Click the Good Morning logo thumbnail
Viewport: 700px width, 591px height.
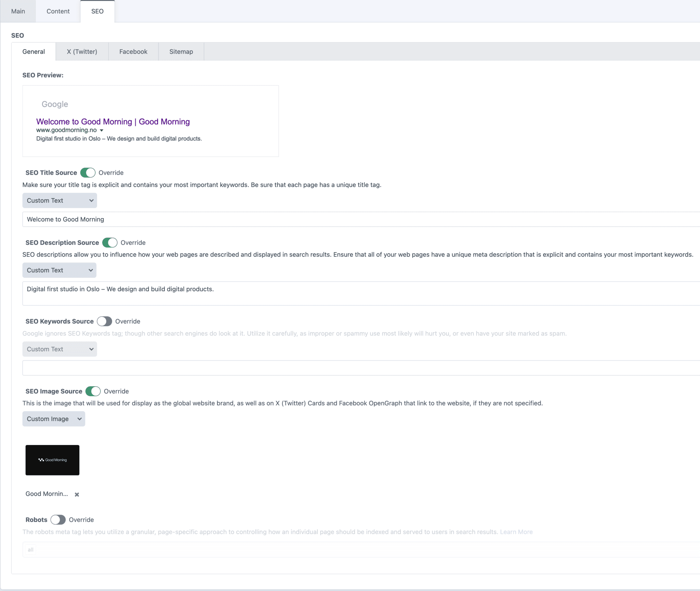[52, 460]
